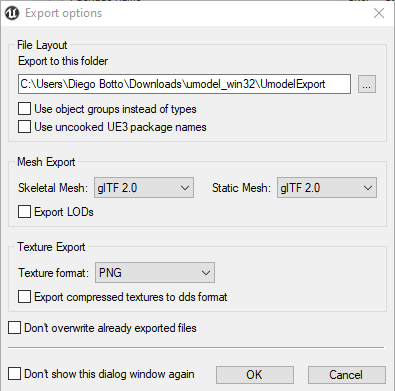Open the Skeletal Mesh format dropdown
Viewport: 395px width, 391px height.
tap(144, 188)
